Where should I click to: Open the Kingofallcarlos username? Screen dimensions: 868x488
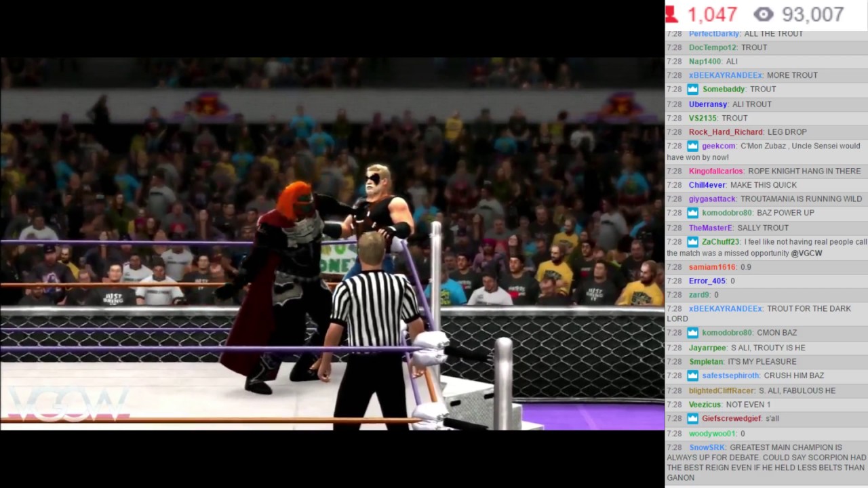coord(716,171)
